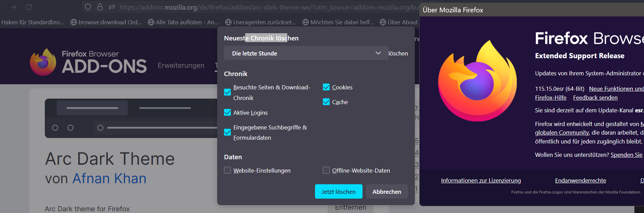Click the forward navigation arrow
Screen dimensions: 644x213
[13, 7]
